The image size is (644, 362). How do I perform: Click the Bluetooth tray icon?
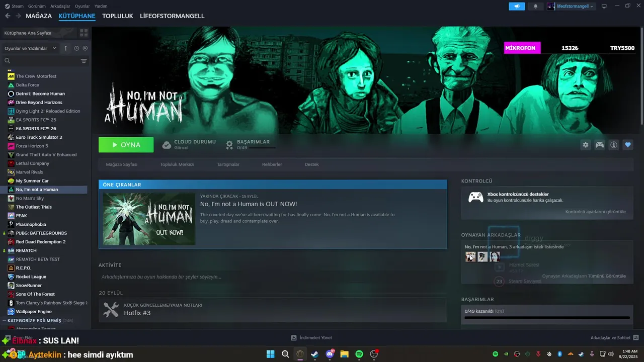[559, 354]
